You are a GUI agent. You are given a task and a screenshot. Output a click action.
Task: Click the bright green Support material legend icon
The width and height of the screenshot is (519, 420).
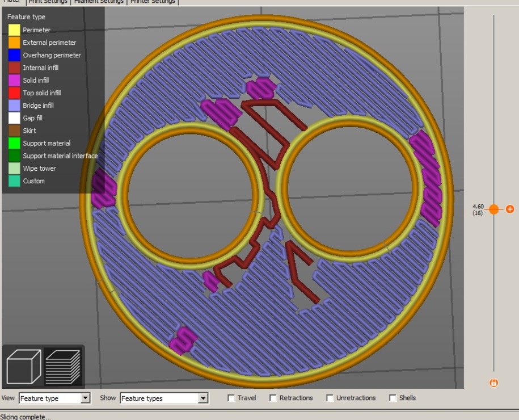(x=14, y=144)
